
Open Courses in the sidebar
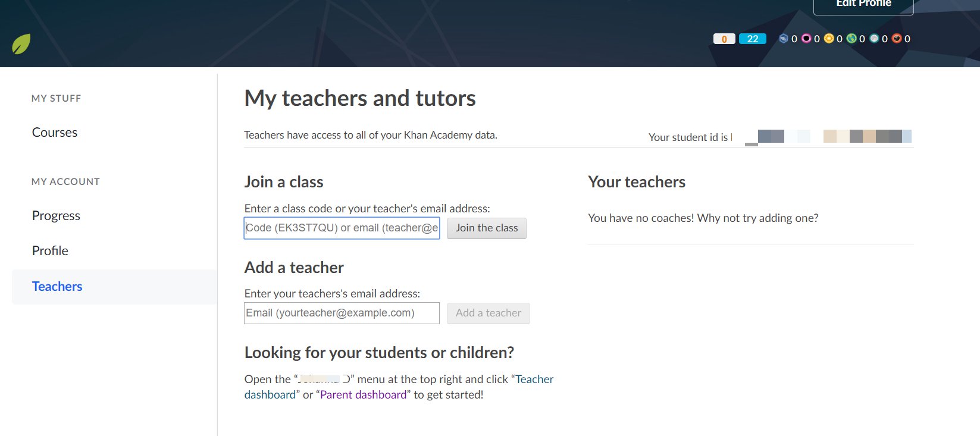(x=55, y=133)
